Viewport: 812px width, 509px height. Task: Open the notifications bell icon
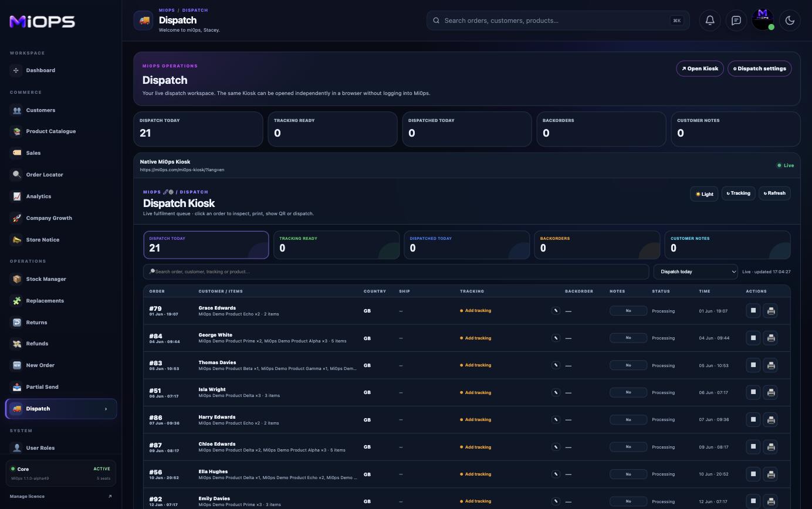click(710, 21)
